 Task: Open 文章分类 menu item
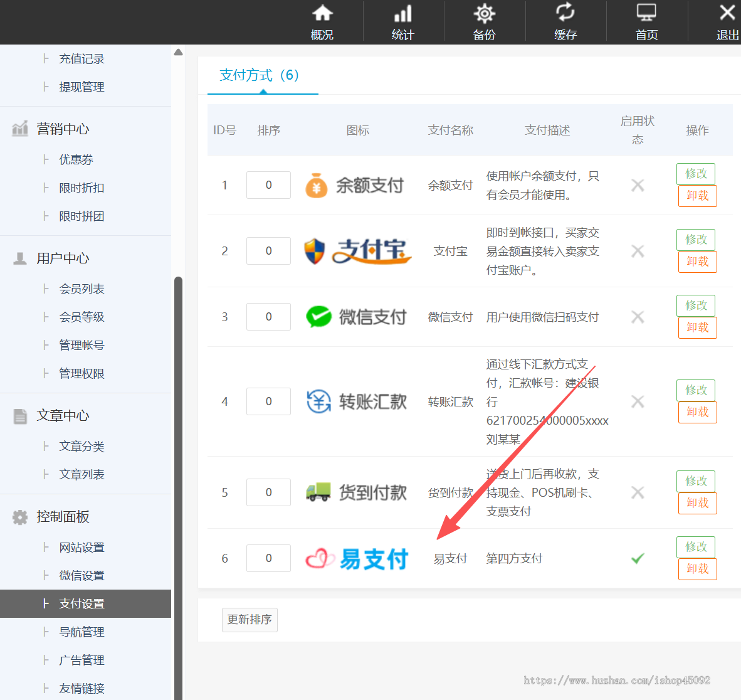click(81, 446)
